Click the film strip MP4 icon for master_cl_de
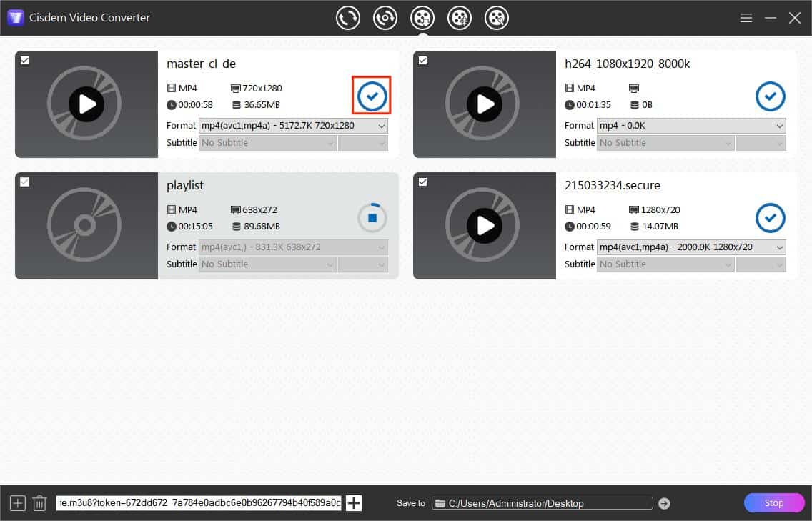Screen dimensions: 812x521 point(172,89)
